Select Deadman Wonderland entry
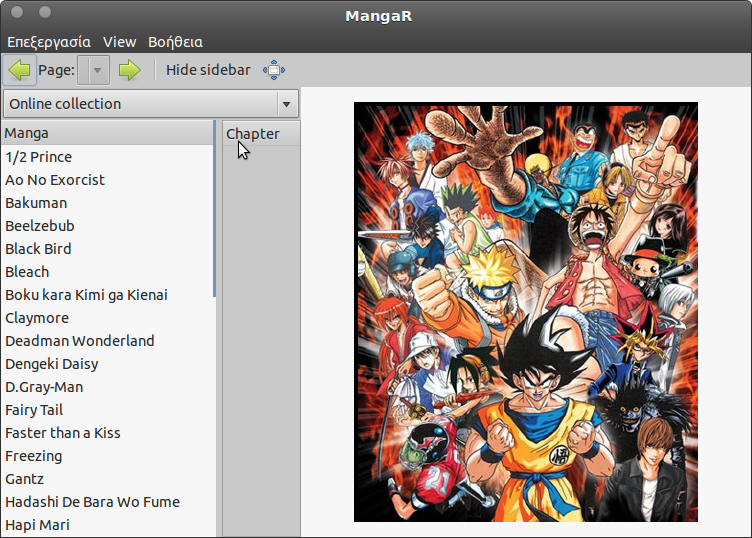 coord(80,341)
